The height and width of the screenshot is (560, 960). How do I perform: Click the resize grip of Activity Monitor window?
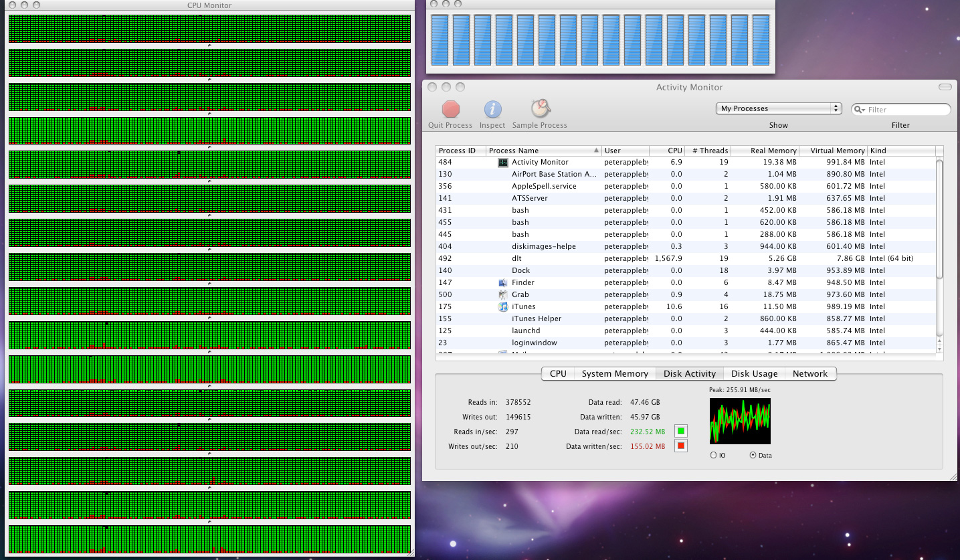[x=953, y=477]
